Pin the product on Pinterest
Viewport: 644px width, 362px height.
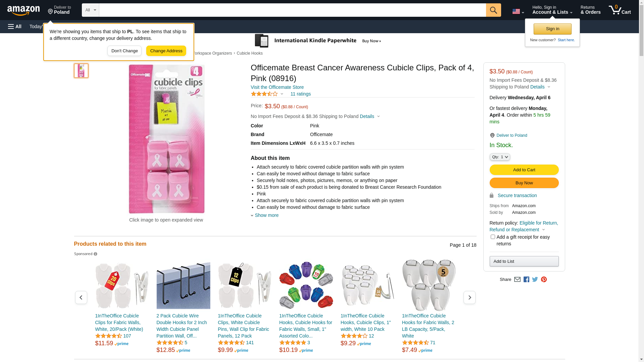point(544,280)
